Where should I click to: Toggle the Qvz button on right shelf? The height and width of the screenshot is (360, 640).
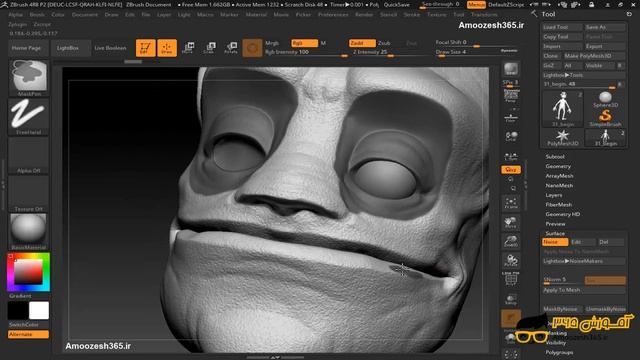point(511,169)
